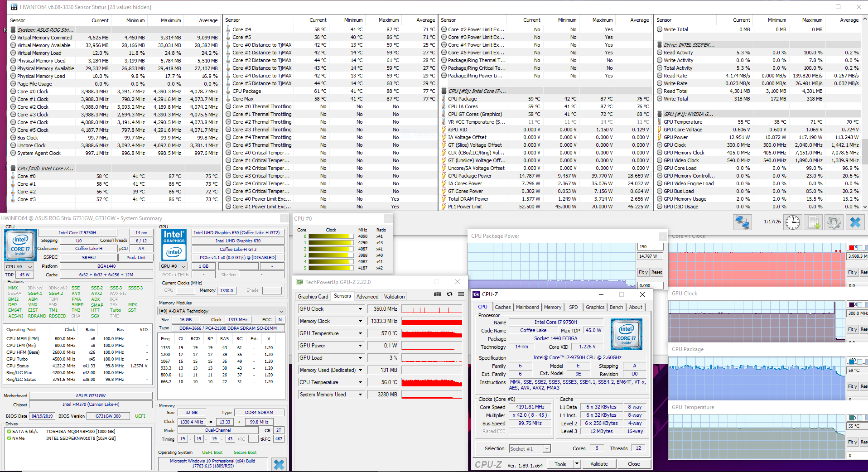The height and width of the screenshot is (472, 868).
Task: Click the maximum value field showing 150
Action: pos(650,247)
